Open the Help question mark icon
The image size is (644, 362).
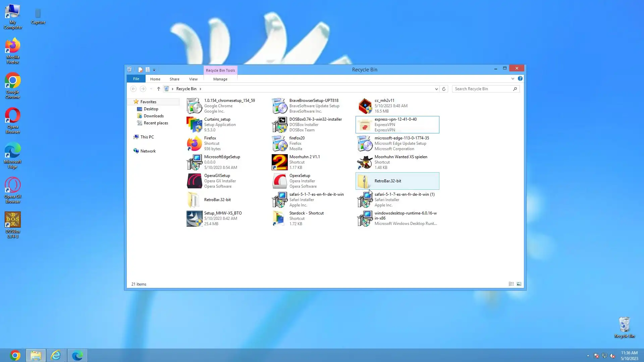[x=520, y=78]
